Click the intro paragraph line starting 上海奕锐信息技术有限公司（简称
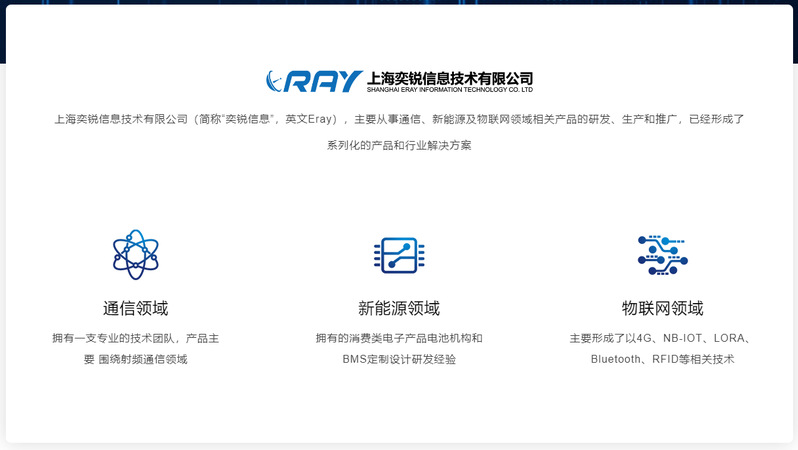Viewport: 798px width, 450px height. pos(399,119)
